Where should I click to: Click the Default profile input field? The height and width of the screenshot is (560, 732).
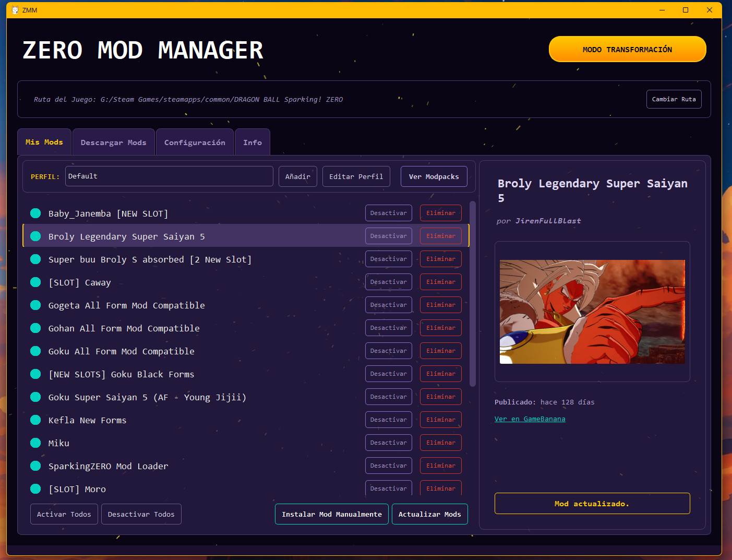point(169,176)
